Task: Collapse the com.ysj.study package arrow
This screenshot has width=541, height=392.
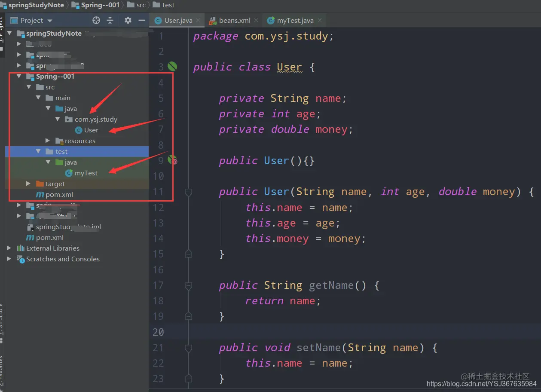Action: point(58,119)
